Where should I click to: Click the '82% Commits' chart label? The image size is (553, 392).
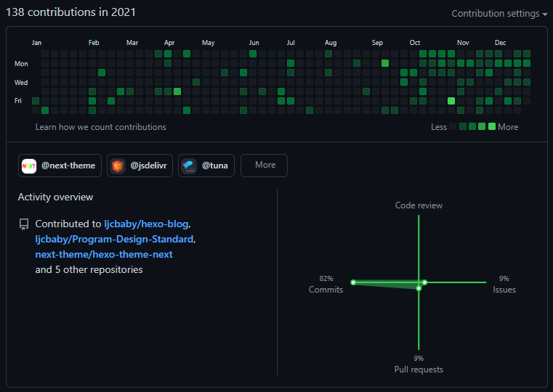[x=326, y=285]
